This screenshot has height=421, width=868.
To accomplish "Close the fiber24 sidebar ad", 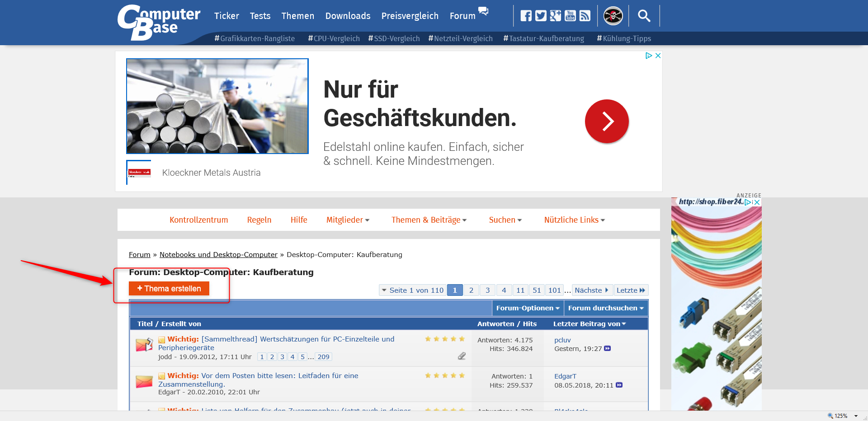I will pos(757,202).
